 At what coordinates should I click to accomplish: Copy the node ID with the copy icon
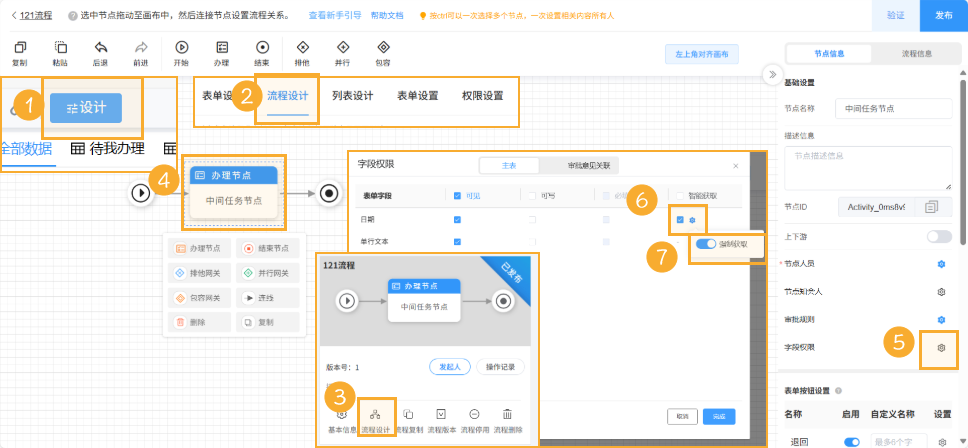click(x=932, y=207)
